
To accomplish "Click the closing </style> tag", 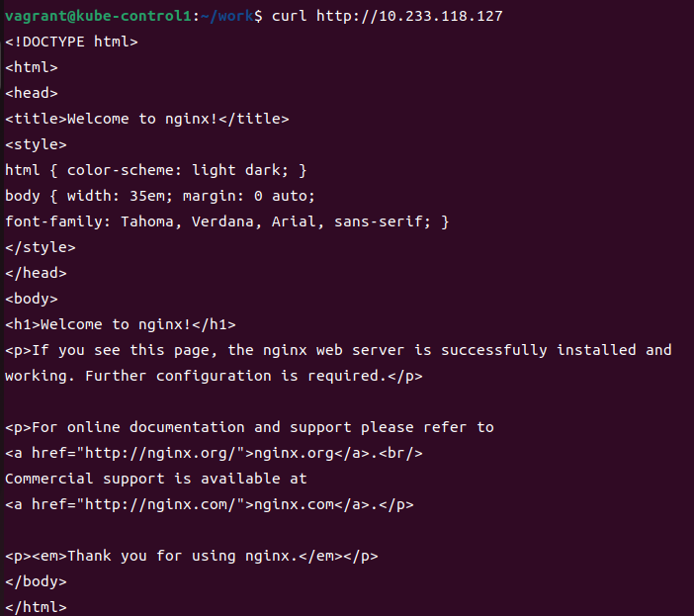I will tap(41, 247).
